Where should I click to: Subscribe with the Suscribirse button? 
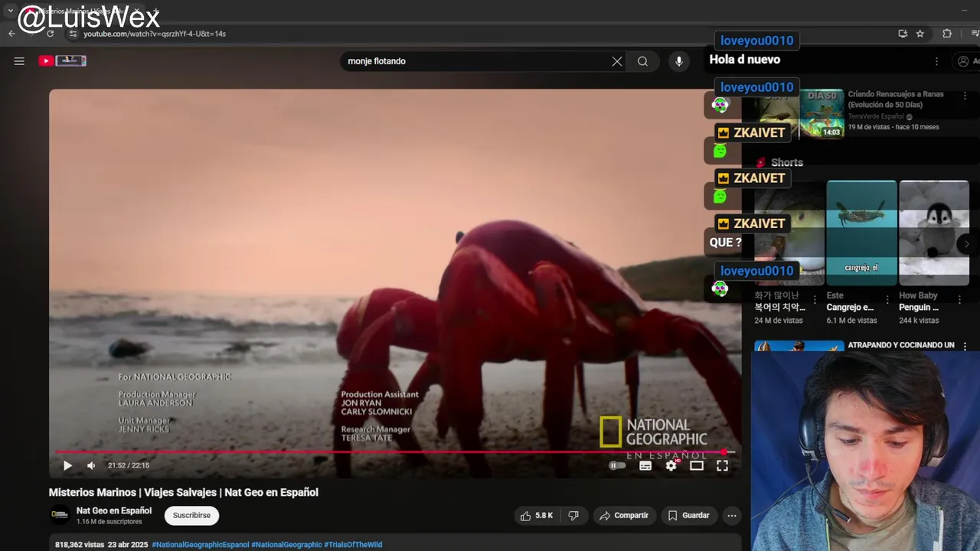[191, 516]
